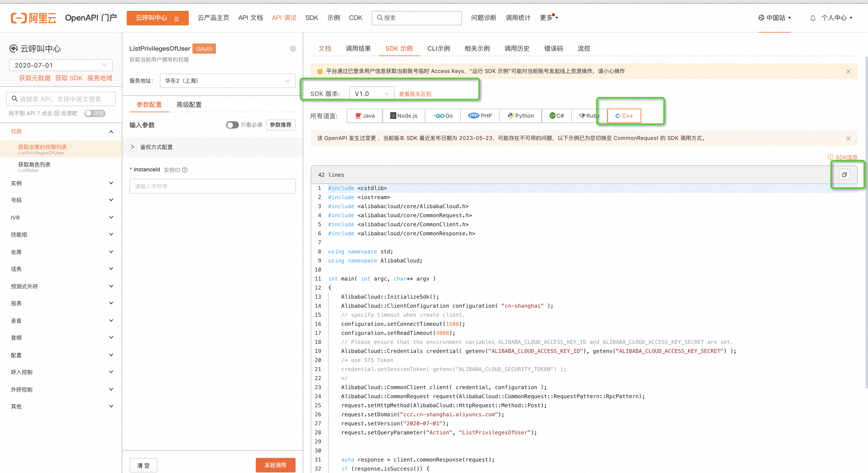The height and width of the screenshot is (473, 868).
Task: Switch to the 流控 tab
Action: (584, 49)
